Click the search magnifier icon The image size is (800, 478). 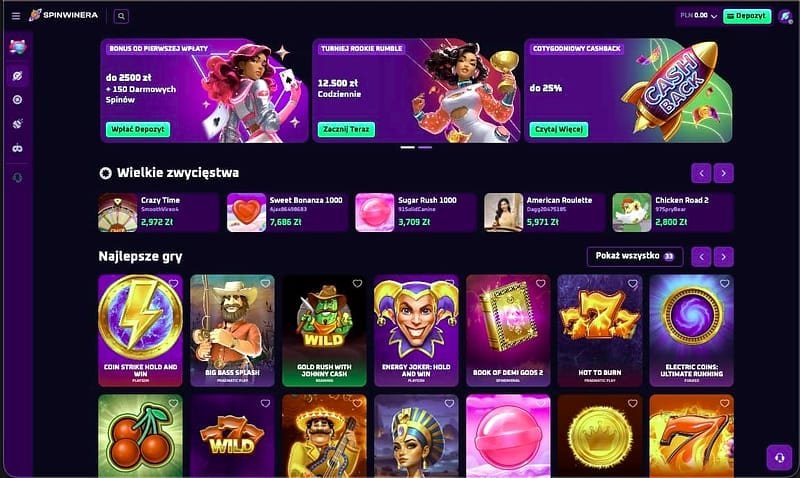[121, 16]
